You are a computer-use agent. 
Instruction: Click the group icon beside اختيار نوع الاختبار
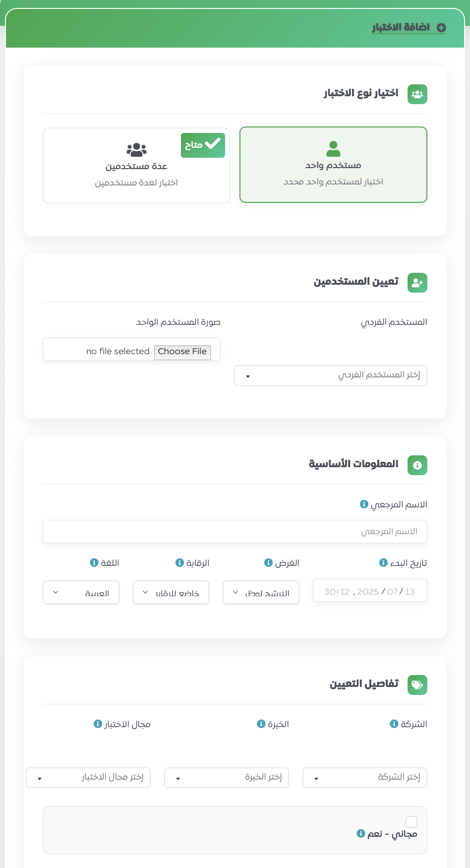coord(417,94)
